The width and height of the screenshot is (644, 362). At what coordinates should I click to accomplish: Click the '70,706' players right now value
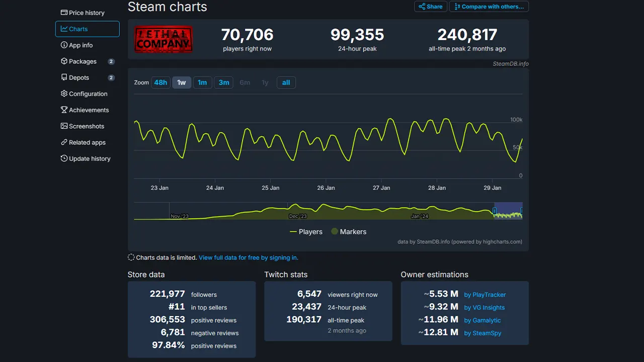click(x=248, y=35)
